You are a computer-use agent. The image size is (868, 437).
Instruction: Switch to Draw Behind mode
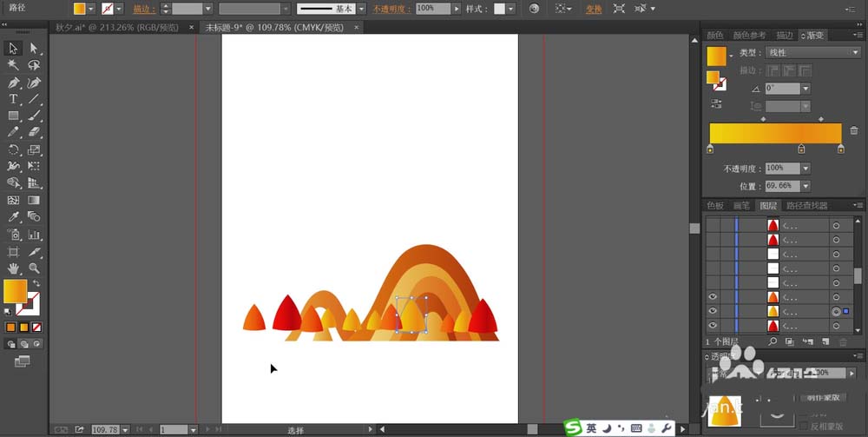point(23,344)
